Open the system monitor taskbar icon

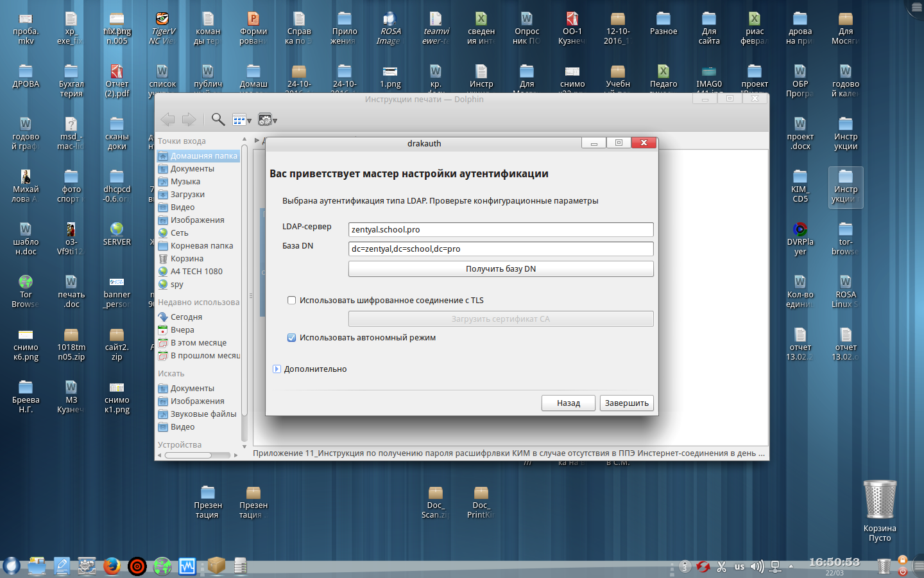click(x=187, y=566)
